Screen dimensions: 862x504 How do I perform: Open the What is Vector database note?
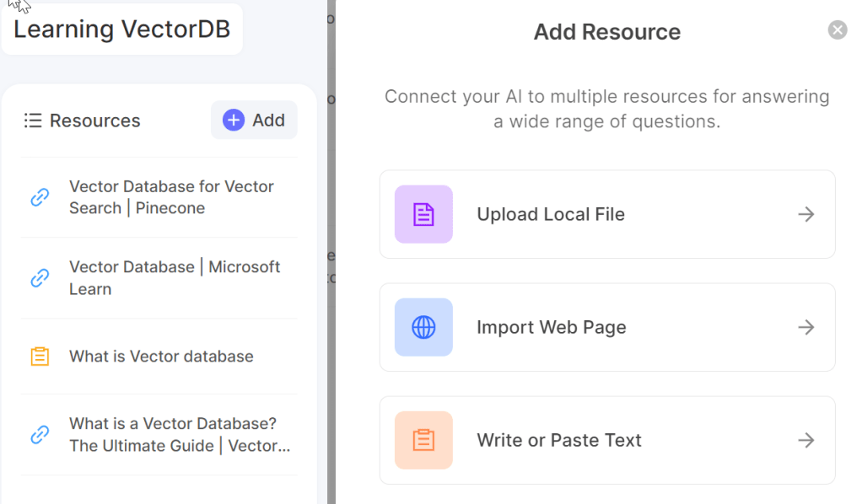pos(161,357)
